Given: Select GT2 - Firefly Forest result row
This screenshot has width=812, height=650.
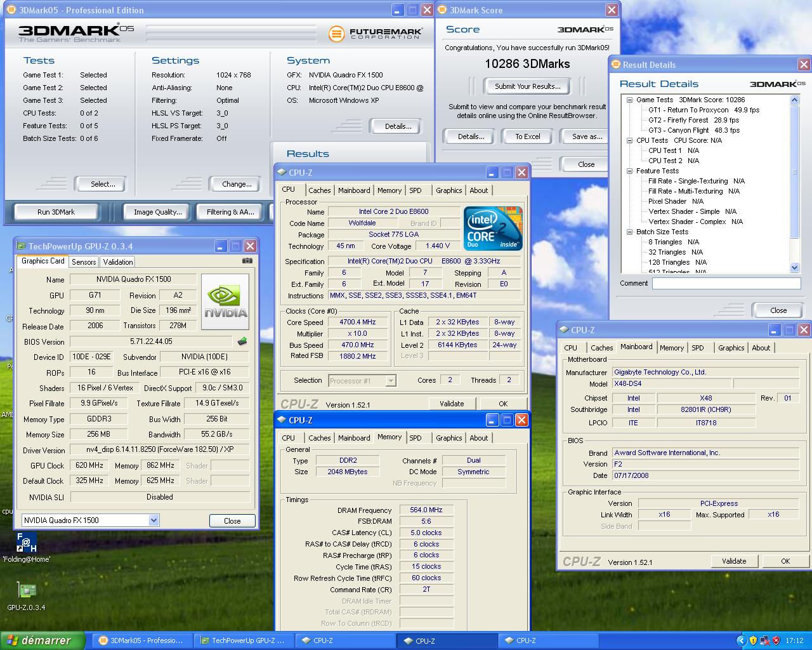Looking at the screenshot, I should tap(693, 120).
